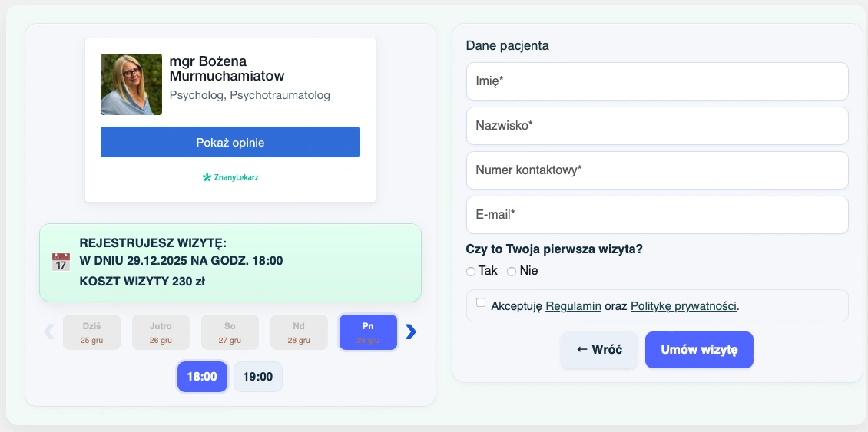This screenshot has height=432, width=868.
Task: Focus the Imię input field
Action: coord(657,81)
